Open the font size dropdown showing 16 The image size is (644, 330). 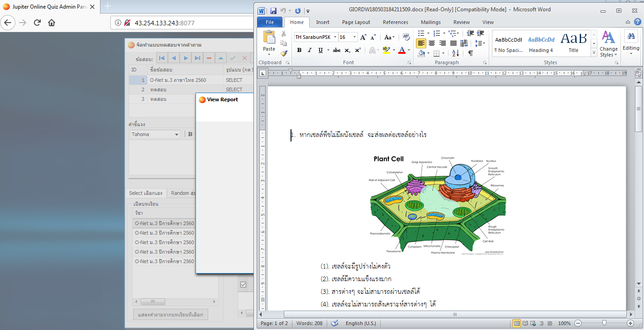pyautogui.click(x=354, y=37)
